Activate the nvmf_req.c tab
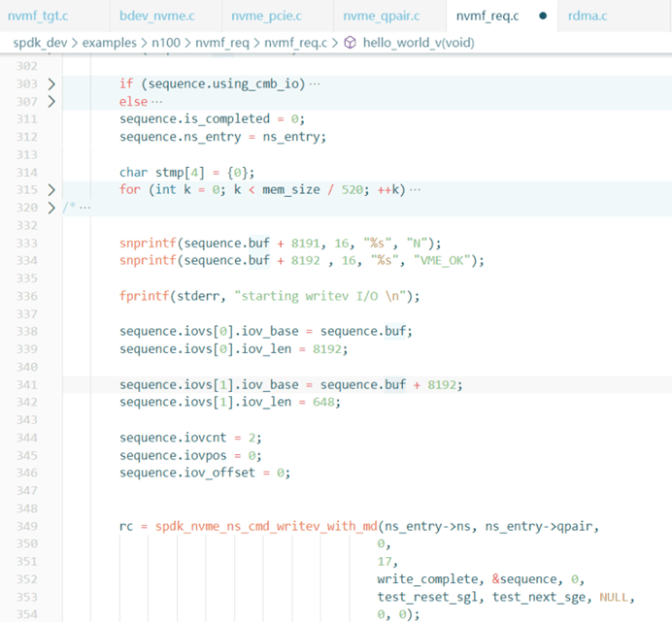The height and width of the screenshot is (622, 672). [487, 16]
